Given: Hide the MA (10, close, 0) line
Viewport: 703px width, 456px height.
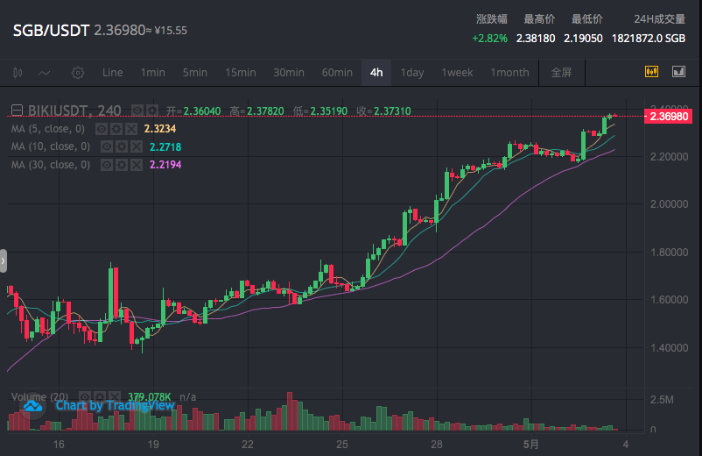Looking at the screenshot, I should [x=107, y=147].
